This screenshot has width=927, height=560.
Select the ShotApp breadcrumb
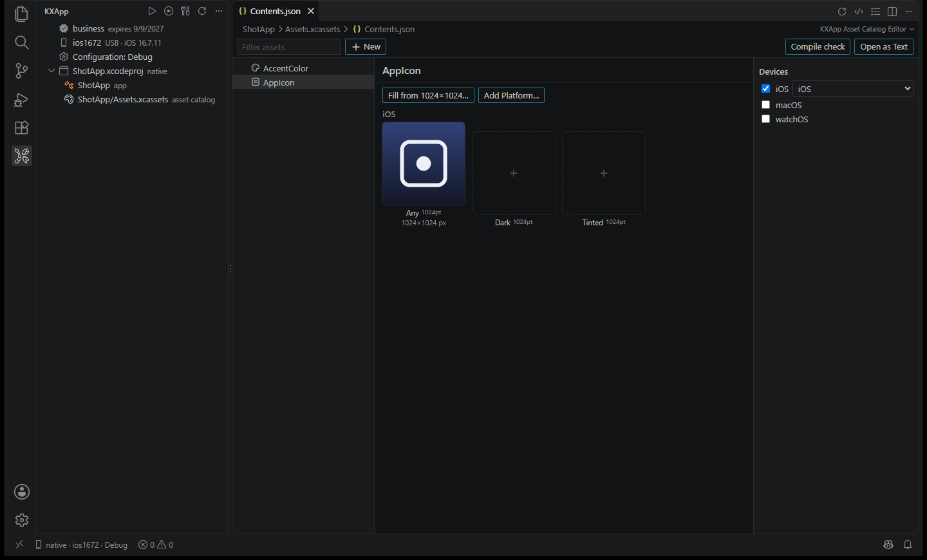[x=258, y=29]
